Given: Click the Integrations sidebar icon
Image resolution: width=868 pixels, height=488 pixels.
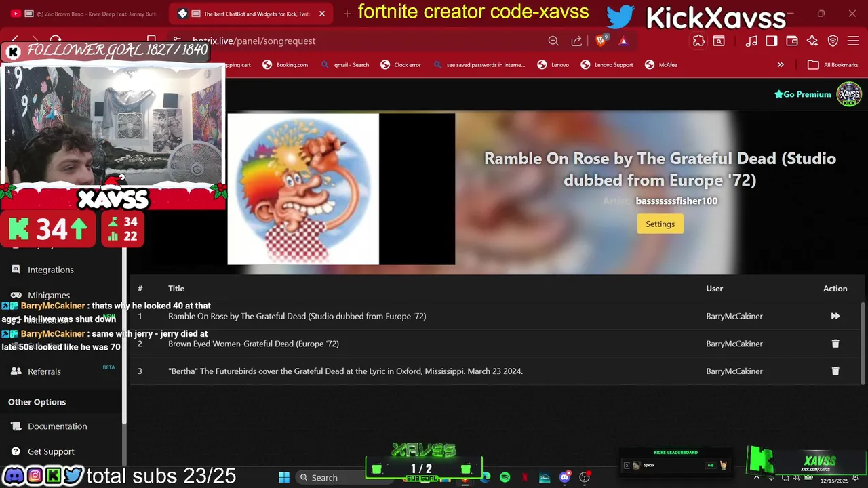Looking at the screenshot, I should tap(16, 270).
